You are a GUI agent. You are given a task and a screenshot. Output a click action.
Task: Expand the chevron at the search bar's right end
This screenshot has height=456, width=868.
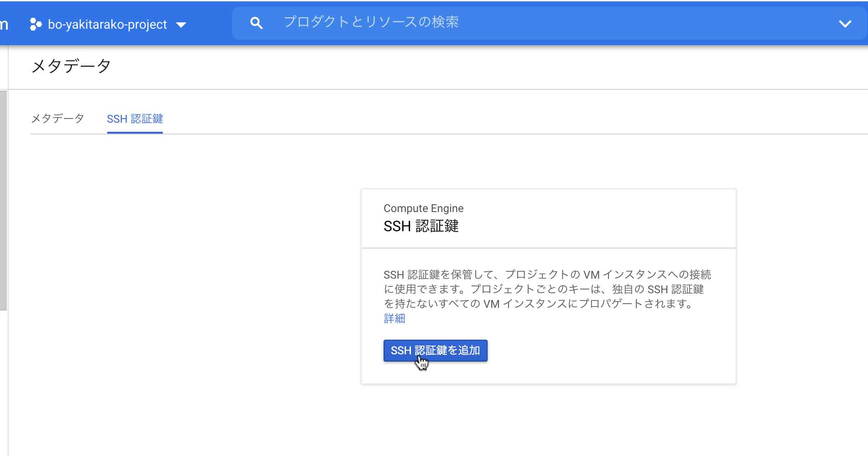(x=845, y=23)
